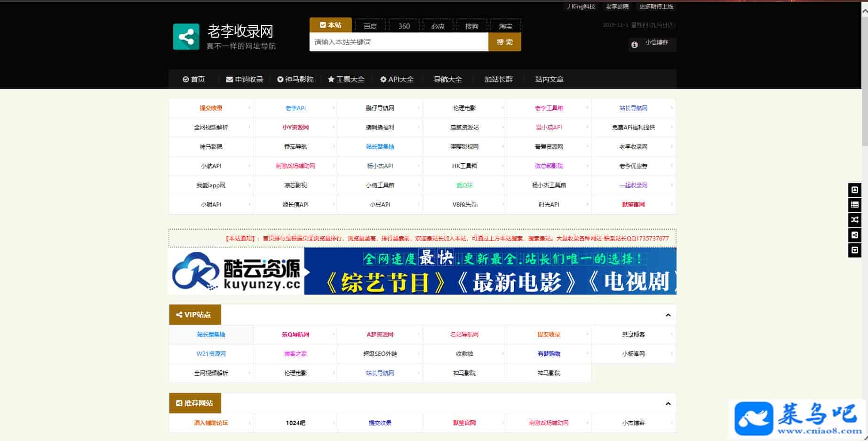Open the 名站导航网 link
Image resolution: width=868 pixels, height=441 pixels.
tap(464, 335)
